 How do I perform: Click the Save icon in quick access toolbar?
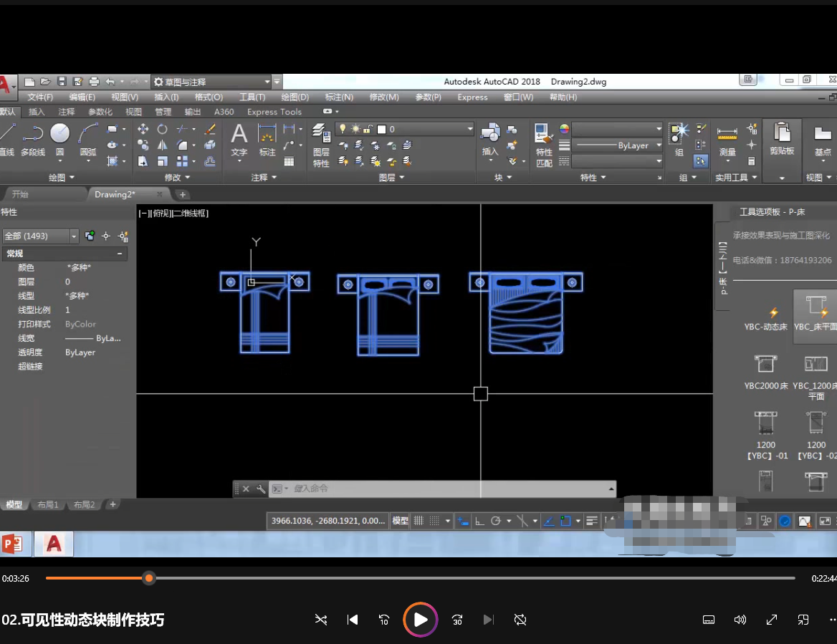pyautogui.click(x=62, y=82)
